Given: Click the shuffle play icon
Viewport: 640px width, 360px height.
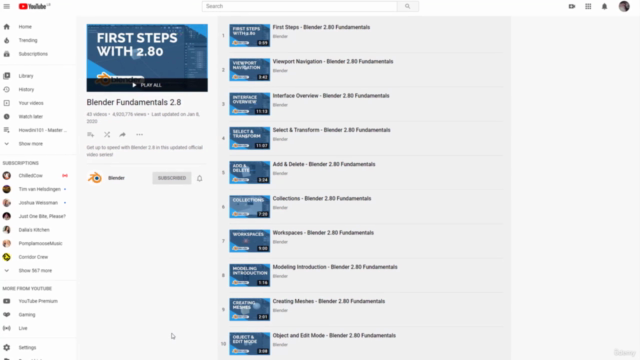Looking at the screenshot, I should (x=107, y=135).
